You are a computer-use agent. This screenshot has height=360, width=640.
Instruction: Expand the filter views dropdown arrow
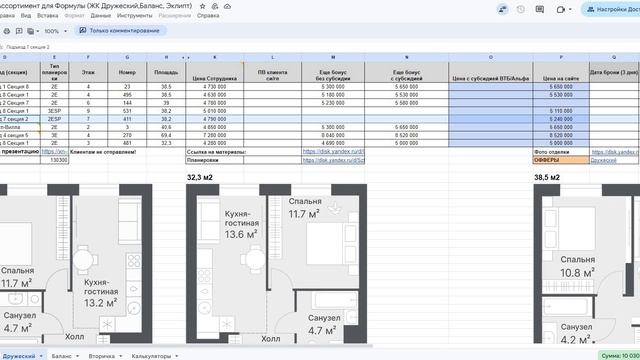38,31
